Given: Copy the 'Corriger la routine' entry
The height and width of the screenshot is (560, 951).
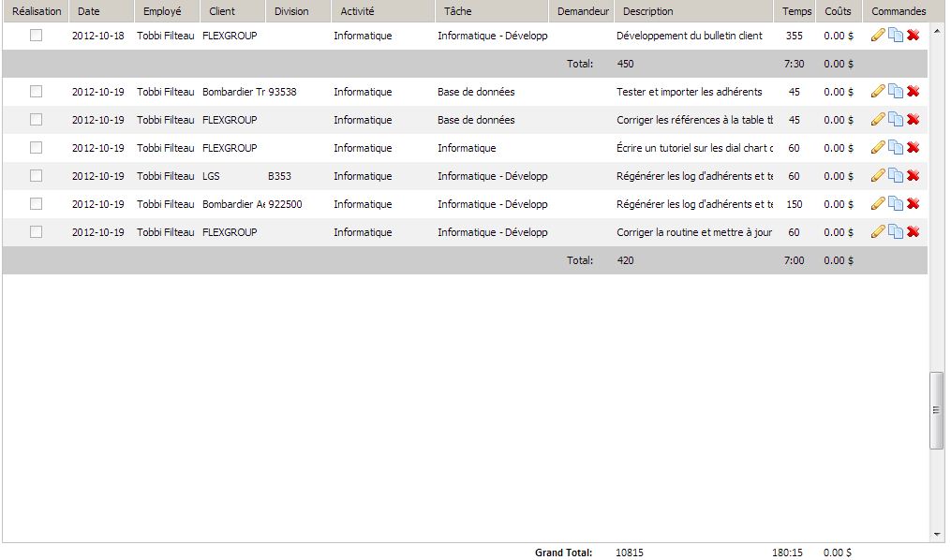Looking at the screenshot, I should click(895, 231).
